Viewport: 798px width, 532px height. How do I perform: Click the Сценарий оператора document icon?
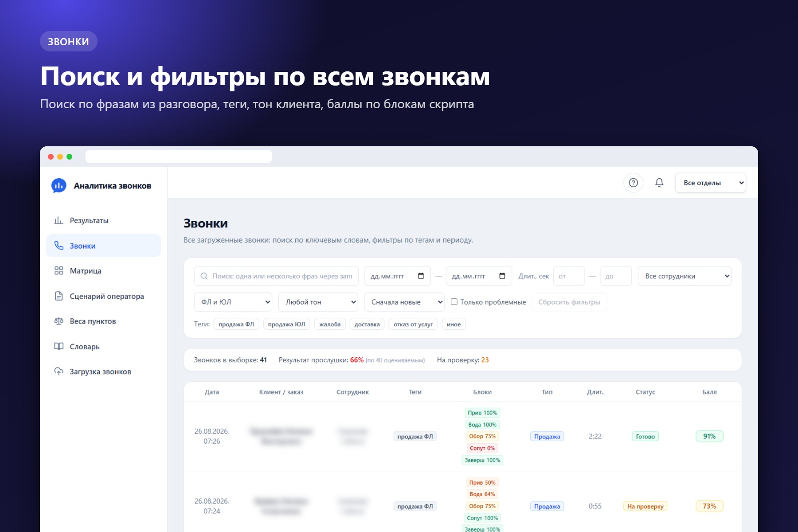[59, 296]
